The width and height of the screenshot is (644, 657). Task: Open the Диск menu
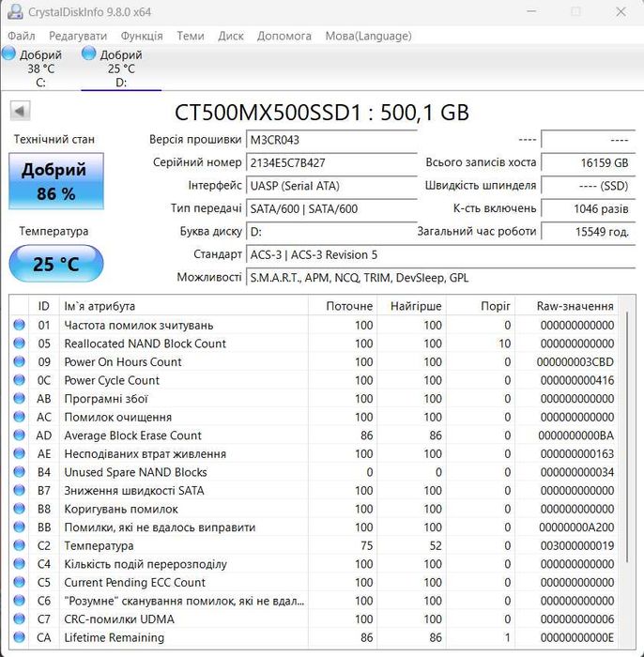[x=230, y=36]
